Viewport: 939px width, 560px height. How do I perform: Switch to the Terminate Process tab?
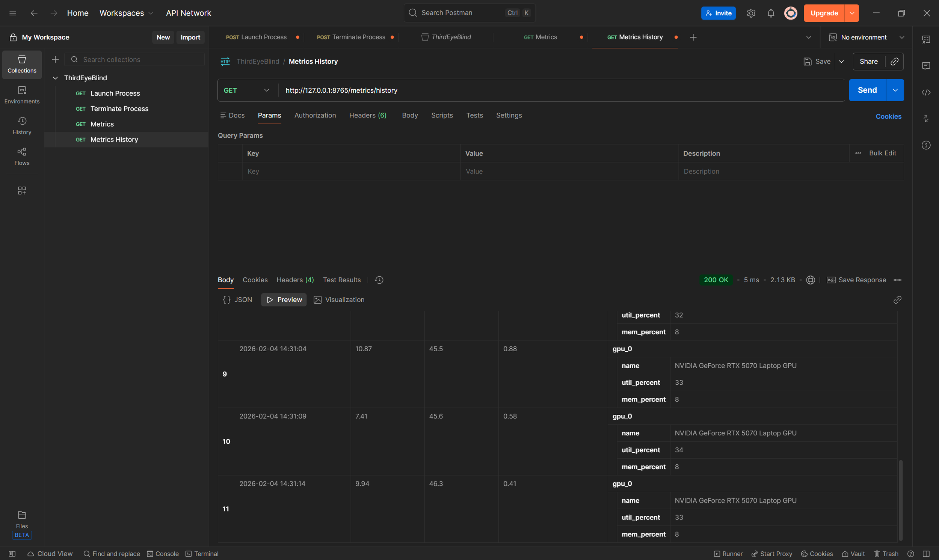tap(354, 37)
